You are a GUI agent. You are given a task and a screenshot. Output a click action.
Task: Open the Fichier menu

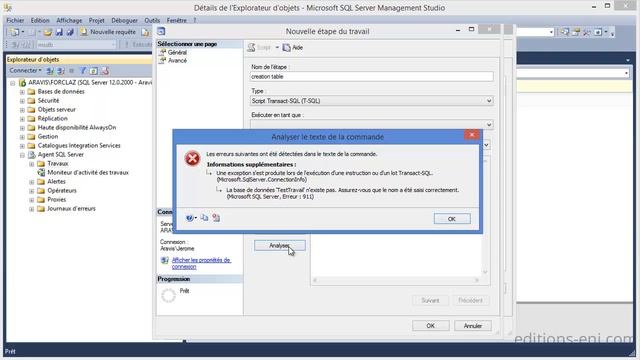tap(15, 20)
